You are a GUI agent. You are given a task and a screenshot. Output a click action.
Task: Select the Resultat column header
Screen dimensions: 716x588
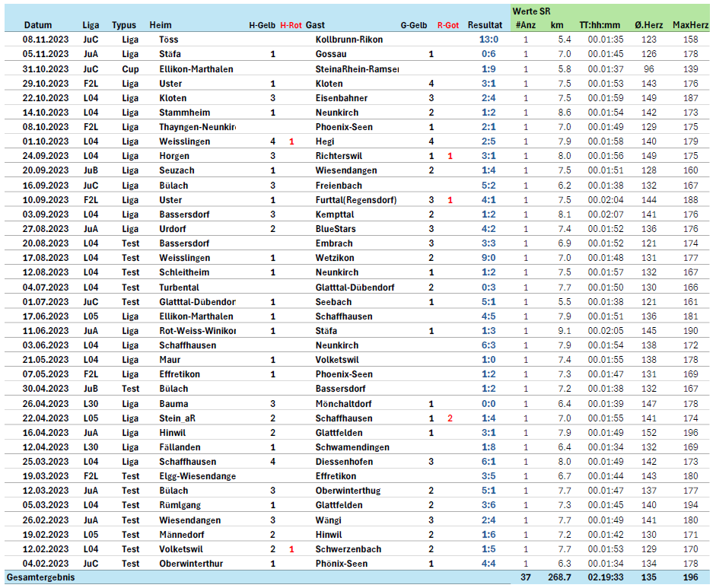(x=485, y=25)
